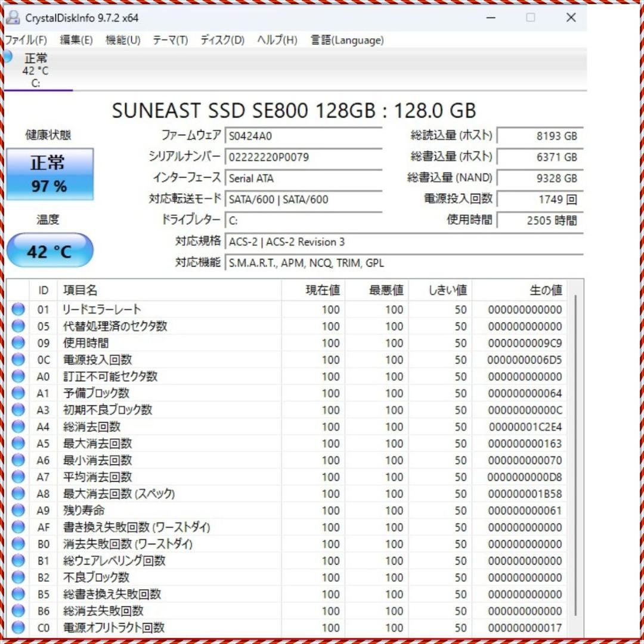
Task: Click status icon for A9 残り寿命
Action: click(x=18, y=510)
